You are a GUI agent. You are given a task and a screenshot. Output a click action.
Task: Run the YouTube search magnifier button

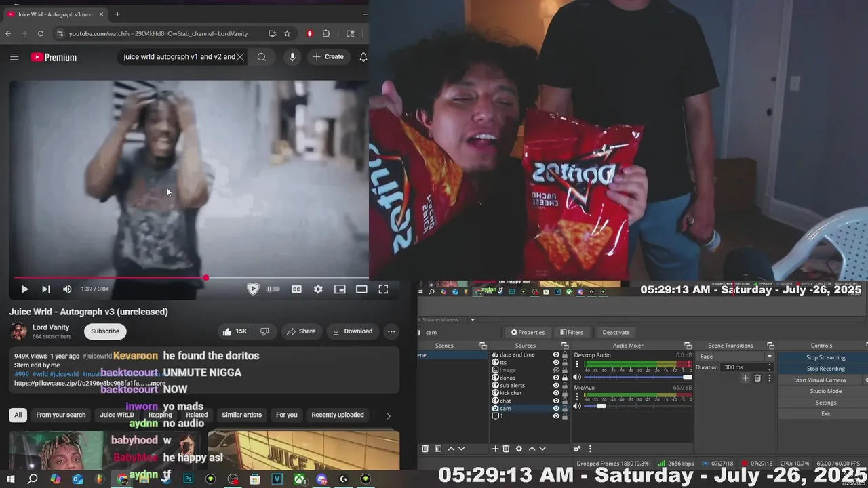point(262,57)
